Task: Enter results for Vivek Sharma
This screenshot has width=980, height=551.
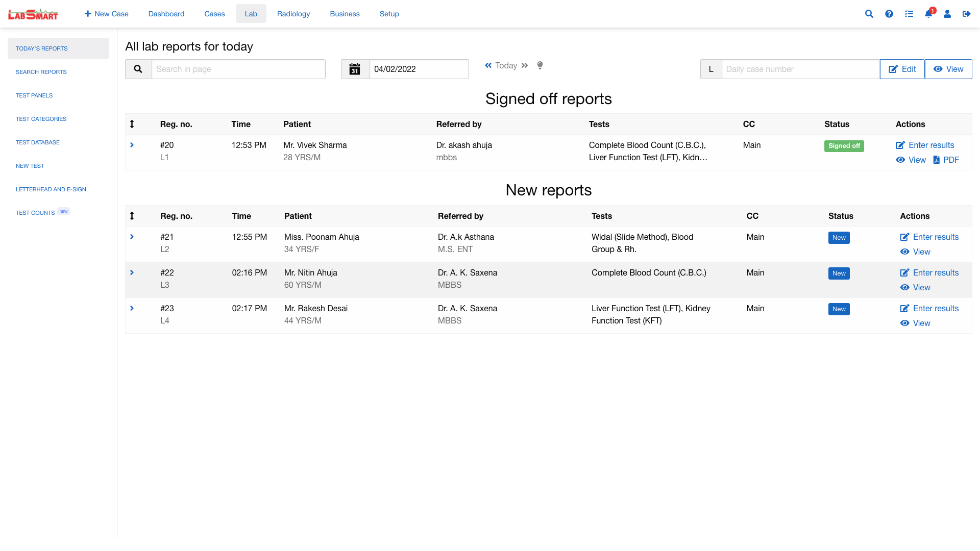Action: [925, 145]
